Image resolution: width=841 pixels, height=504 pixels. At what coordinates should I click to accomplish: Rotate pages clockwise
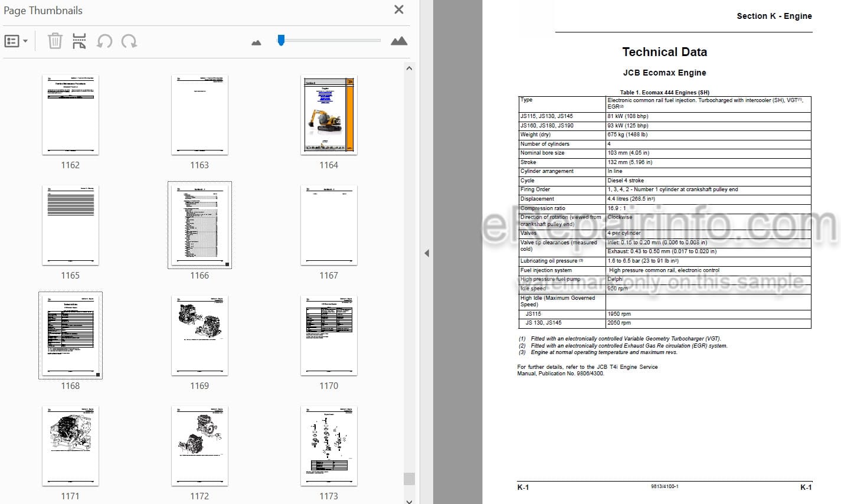pyautogui.click(x=129, y=41)
